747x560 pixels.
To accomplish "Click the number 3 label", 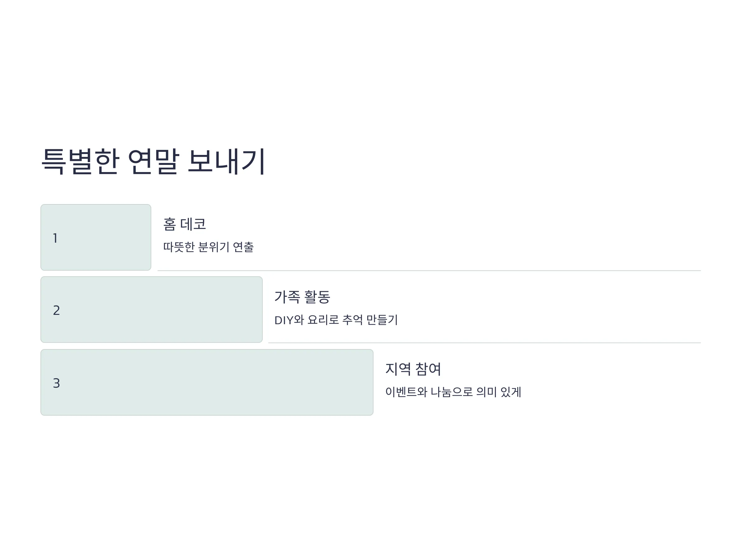I will pos(56,383).
